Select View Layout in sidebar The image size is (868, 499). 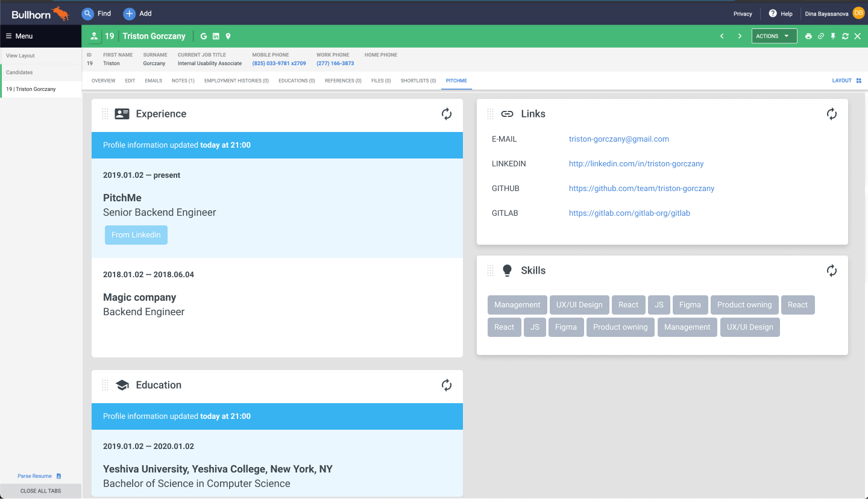(x=20, y=55)
